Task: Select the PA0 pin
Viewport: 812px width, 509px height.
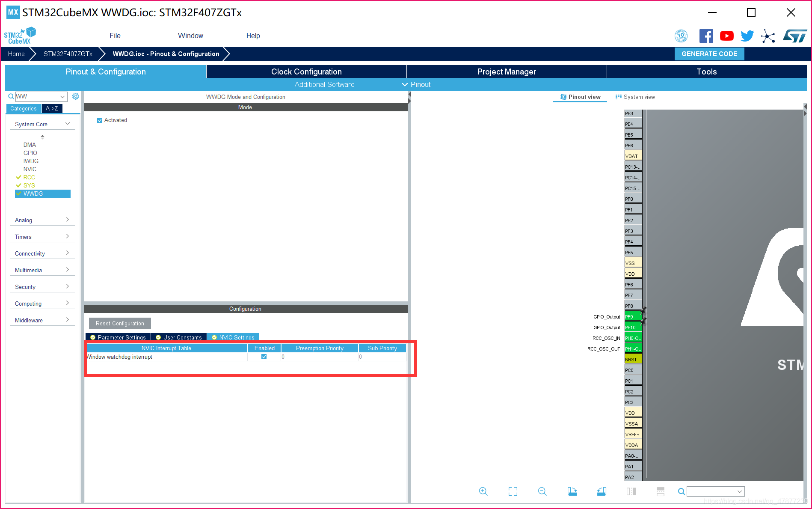Action: tap(633, 456)
